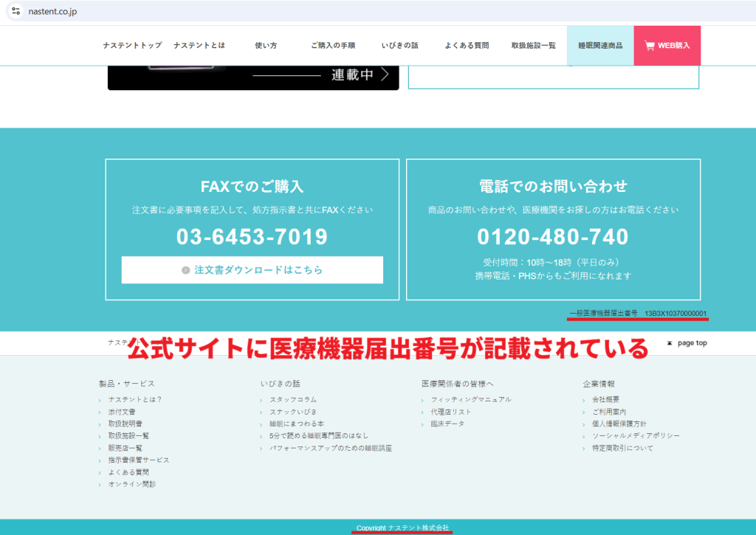The width and height of the screenshot is (756, 535).
Task: Click the arrow icon next to 会社概要
Action: [583, 399]
